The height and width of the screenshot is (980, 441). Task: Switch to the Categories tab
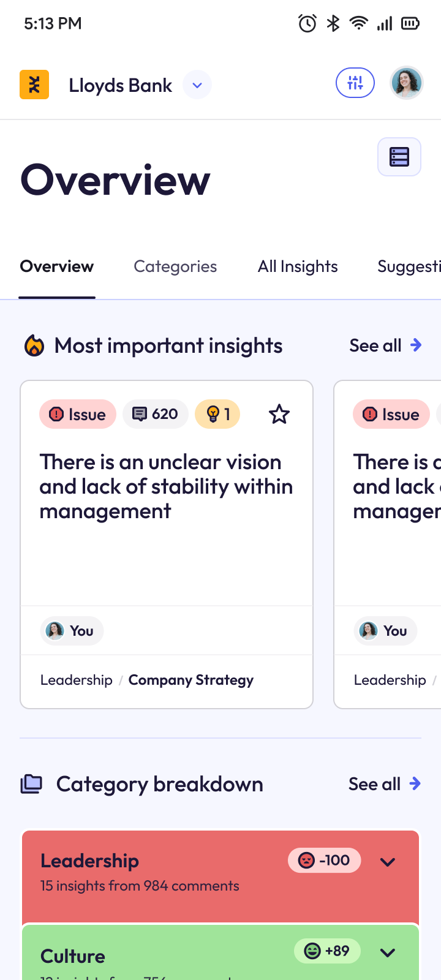175,266
